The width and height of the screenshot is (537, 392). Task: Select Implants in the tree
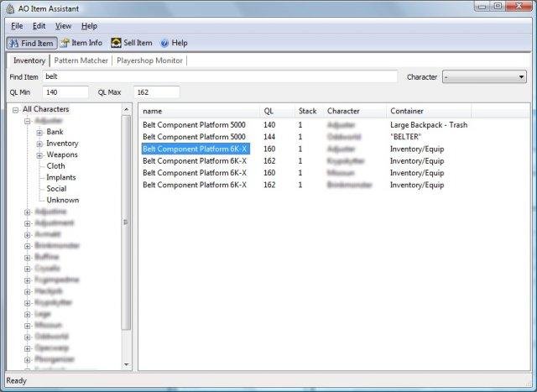61,177
